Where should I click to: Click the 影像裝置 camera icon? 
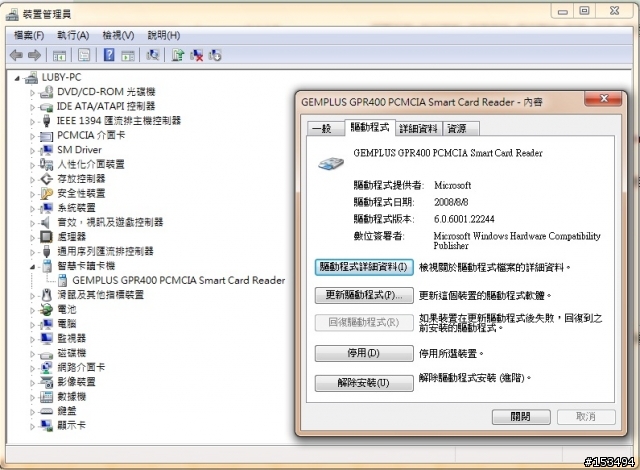[x=46, y=382]
